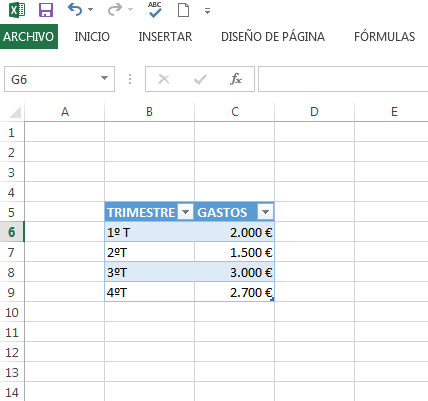
Task: Click into the formula bar input field
Action: tap(343, 79)
